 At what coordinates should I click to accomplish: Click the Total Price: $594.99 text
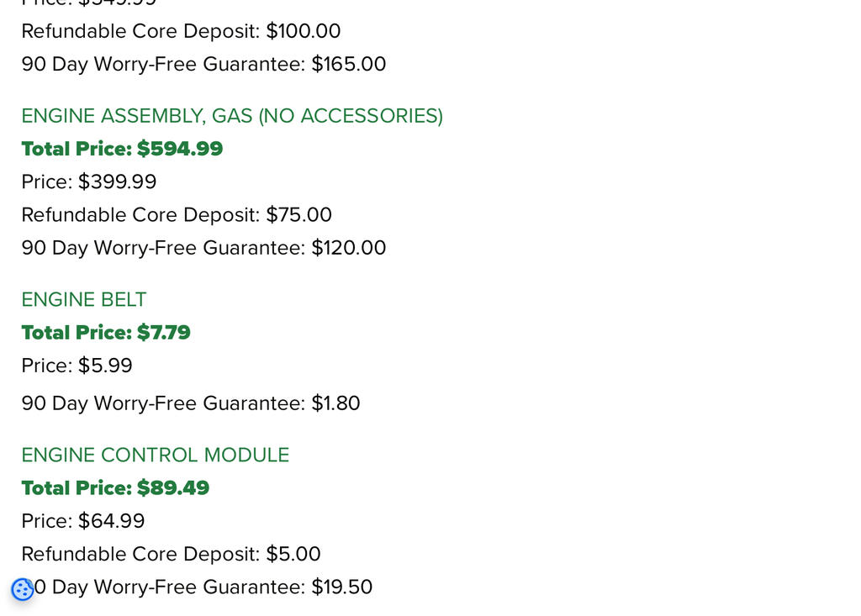122,149
